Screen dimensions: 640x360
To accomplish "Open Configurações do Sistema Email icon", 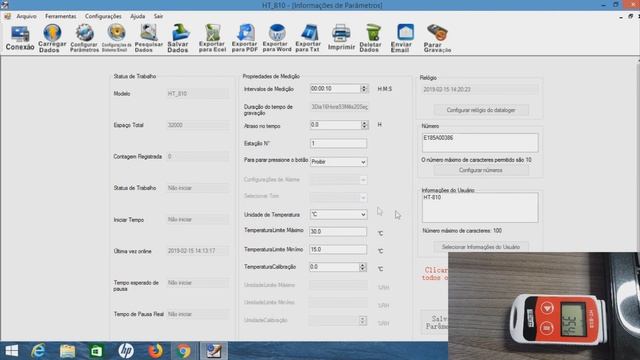I will [x=116, y=38].
